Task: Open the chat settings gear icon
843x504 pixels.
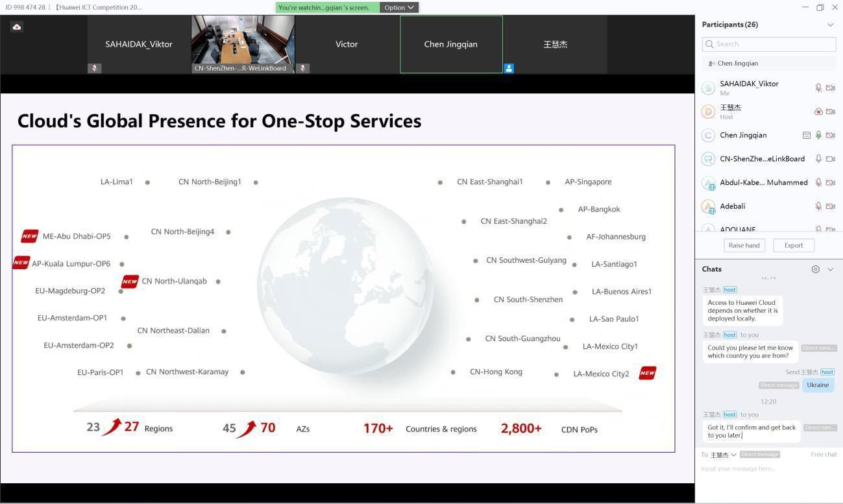Action: pyautogui.click(x=815, y=269)
